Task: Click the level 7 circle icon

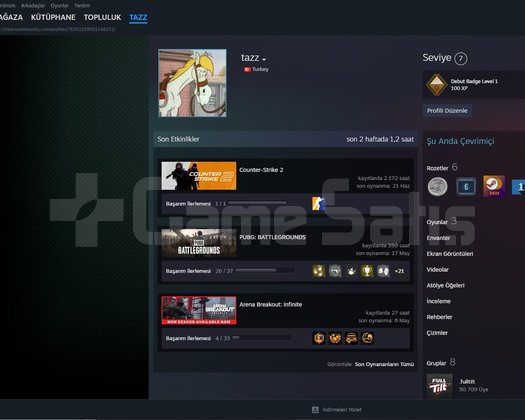Action: [461, 59]
